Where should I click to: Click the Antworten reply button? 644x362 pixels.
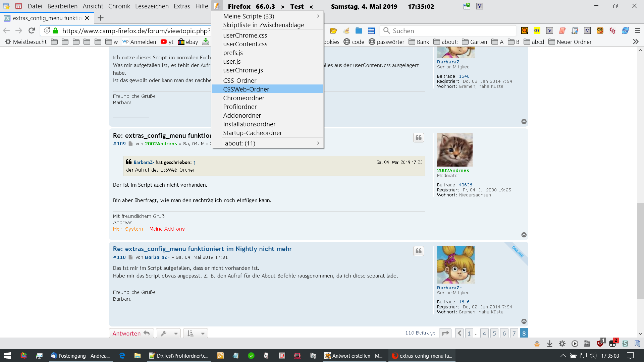[131, 333]
